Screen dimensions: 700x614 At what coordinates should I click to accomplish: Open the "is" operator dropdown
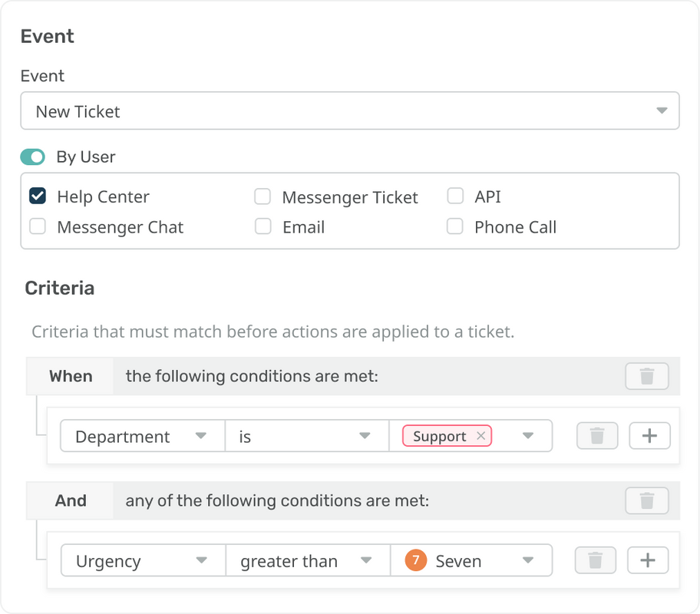click(366, 435)
